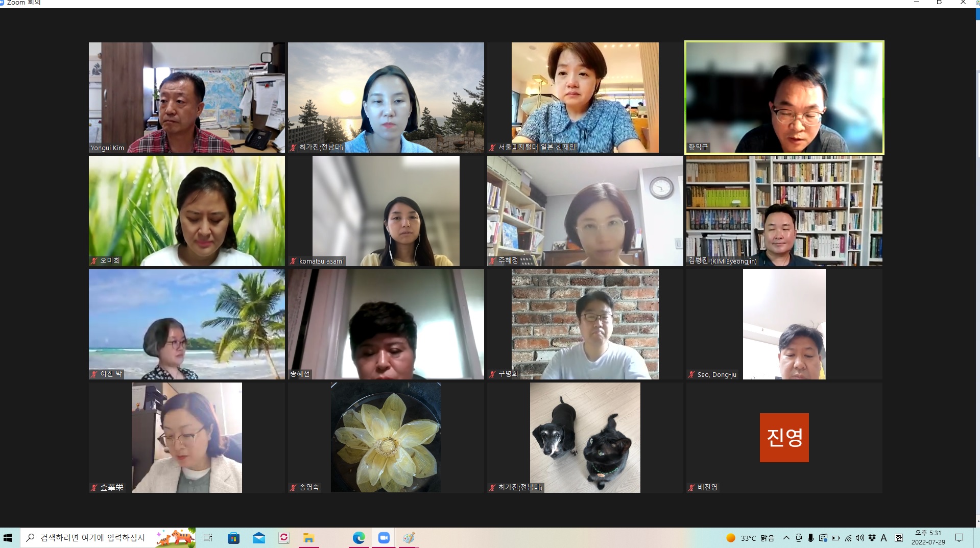This screenshot has height=548, width=980.
Task: Click the Wi-Fi network tray icon
Action: click(848, 538)
